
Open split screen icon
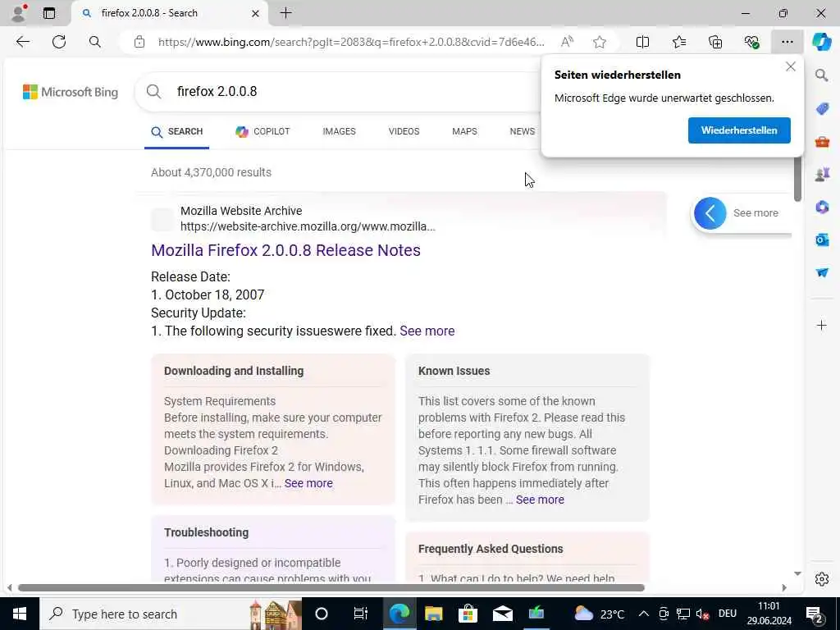pos(642,42)
